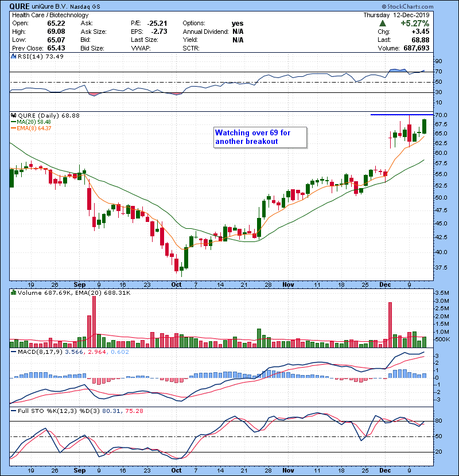Click the P/E value -25.21
The image size is (459, 476).
(x=157, y=24)
